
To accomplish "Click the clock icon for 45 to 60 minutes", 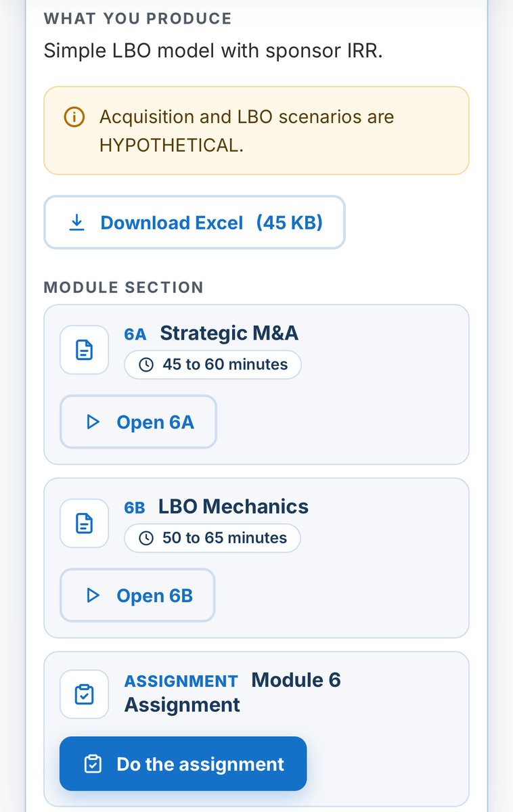I will 146,365.
